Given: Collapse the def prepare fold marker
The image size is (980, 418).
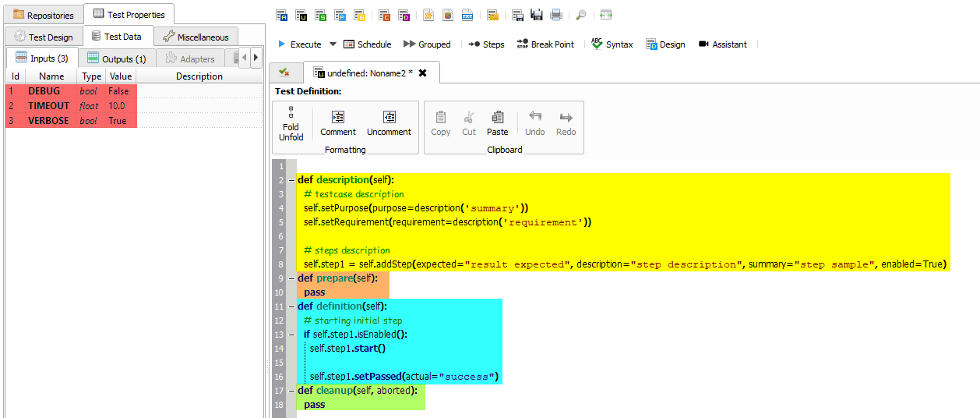Looking at the screenshot, I should click(291, 278).
